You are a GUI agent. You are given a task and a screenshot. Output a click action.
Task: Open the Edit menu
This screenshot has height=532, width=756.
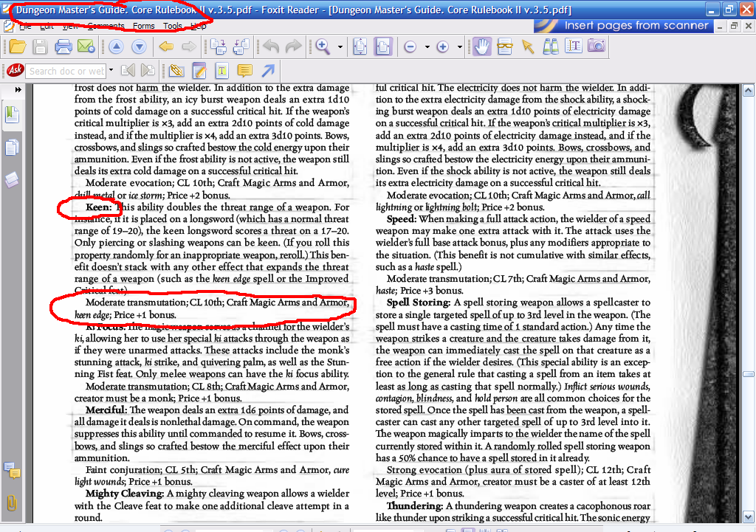47,26
